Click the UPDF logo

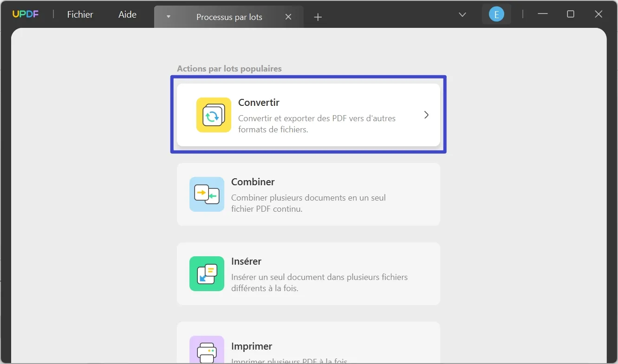pyautogui.click(x=25, y=14)
